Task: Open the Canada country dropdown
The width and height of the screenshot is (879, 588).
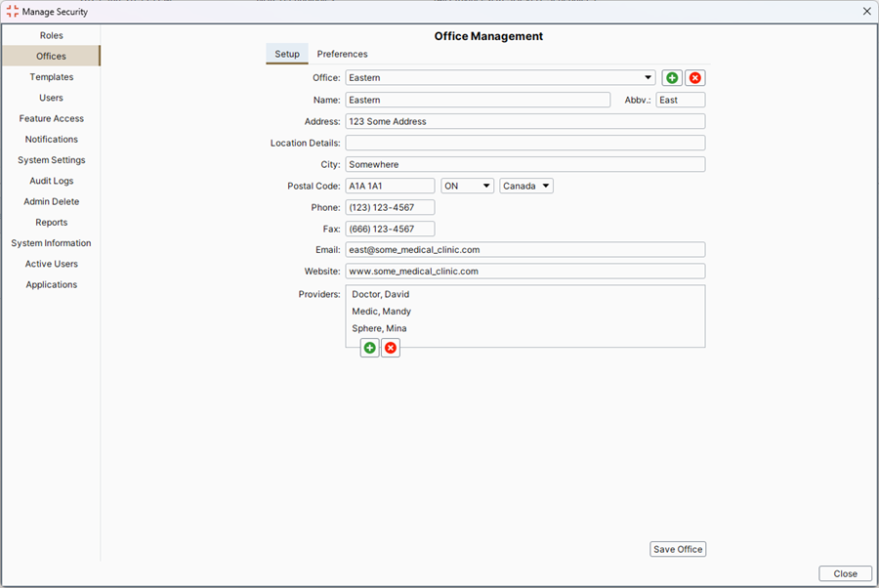Action: [526, 186]
